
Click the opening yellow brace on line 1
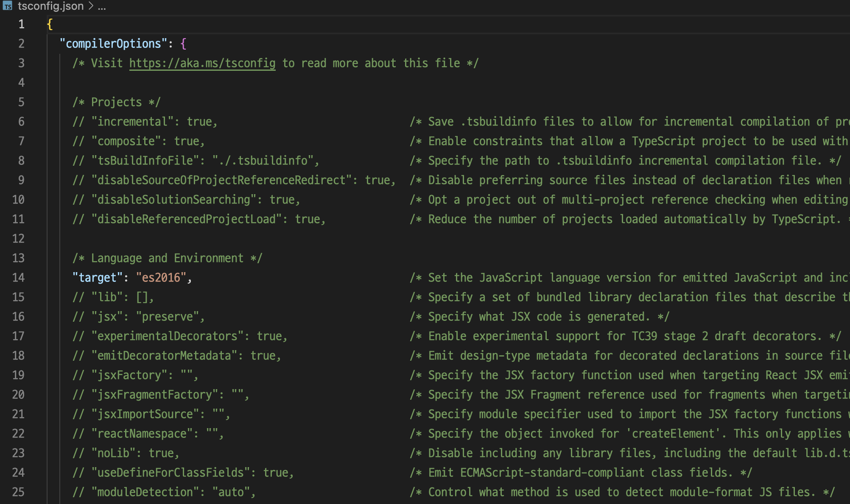50,24
